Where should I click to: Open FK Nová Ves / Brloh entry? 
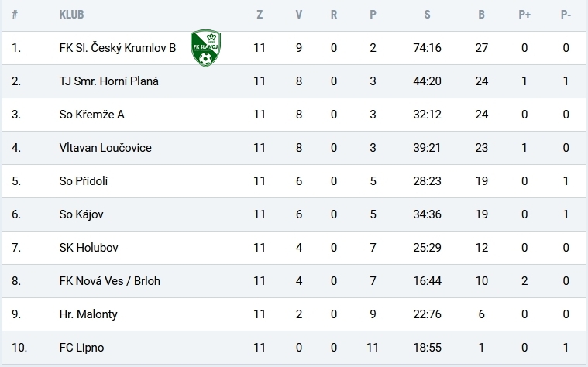[x=110, y=281]
